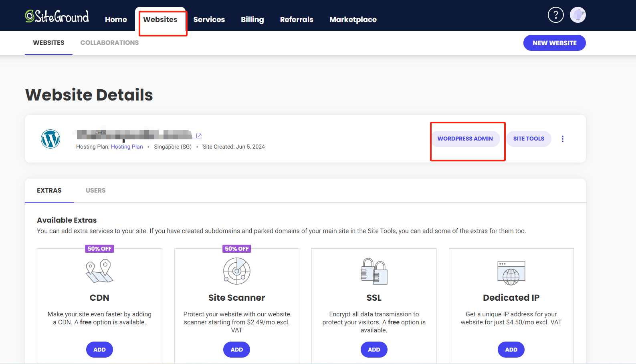The image size is (636, 364).
Task: Click the CDN map pins icon
Action: [99, 271]
